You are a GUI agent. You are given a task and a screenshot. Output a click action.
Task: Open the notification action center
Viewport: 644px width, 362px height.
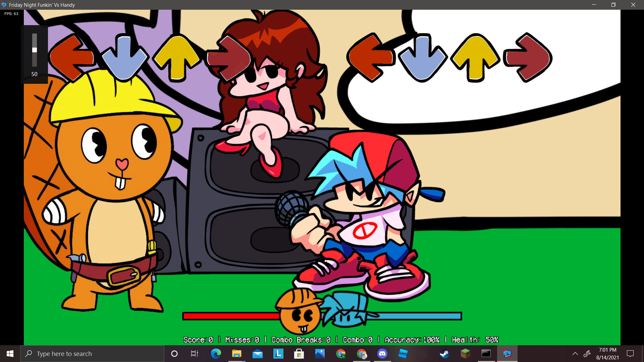pos(630,354)
